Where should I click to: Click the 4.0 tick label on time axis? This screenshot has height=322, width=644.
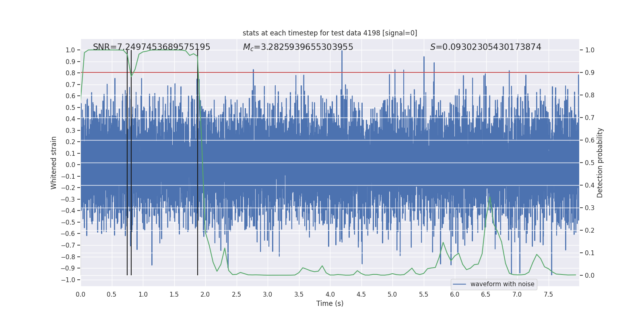(x=330, y=294)
